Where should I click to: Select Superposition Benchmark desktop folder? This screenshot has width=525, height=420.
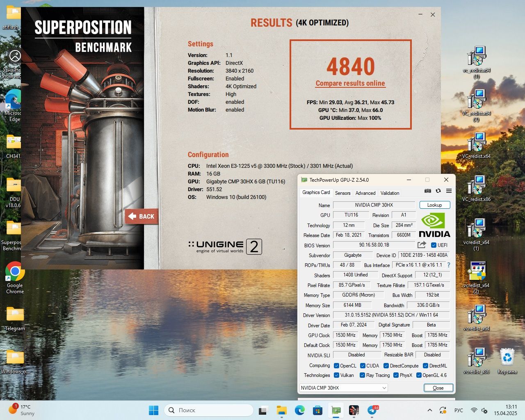12,236
